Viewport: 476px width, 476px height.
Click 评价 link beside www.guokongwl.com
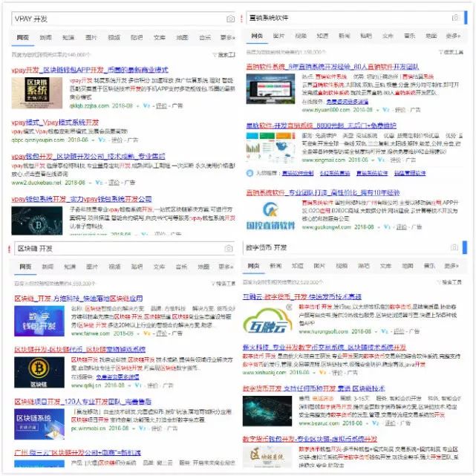pyautogui.click(x=402, y=226)
